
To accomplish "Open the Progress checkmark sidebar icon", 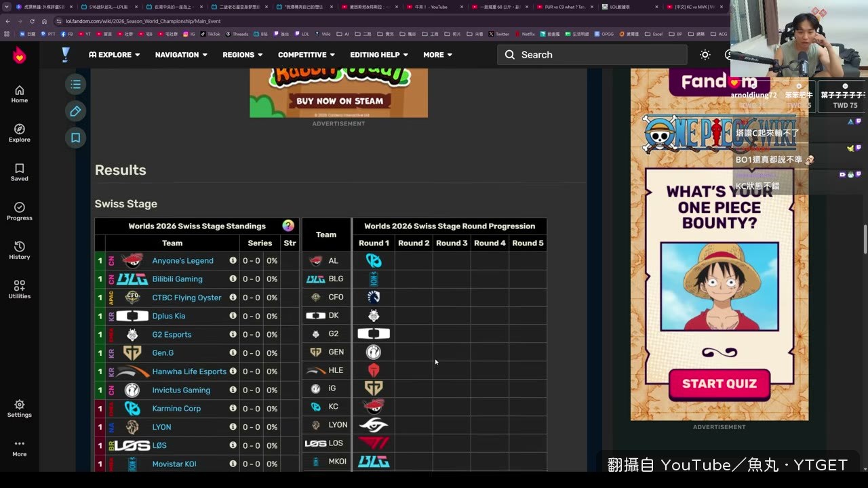I will point(19,211).
